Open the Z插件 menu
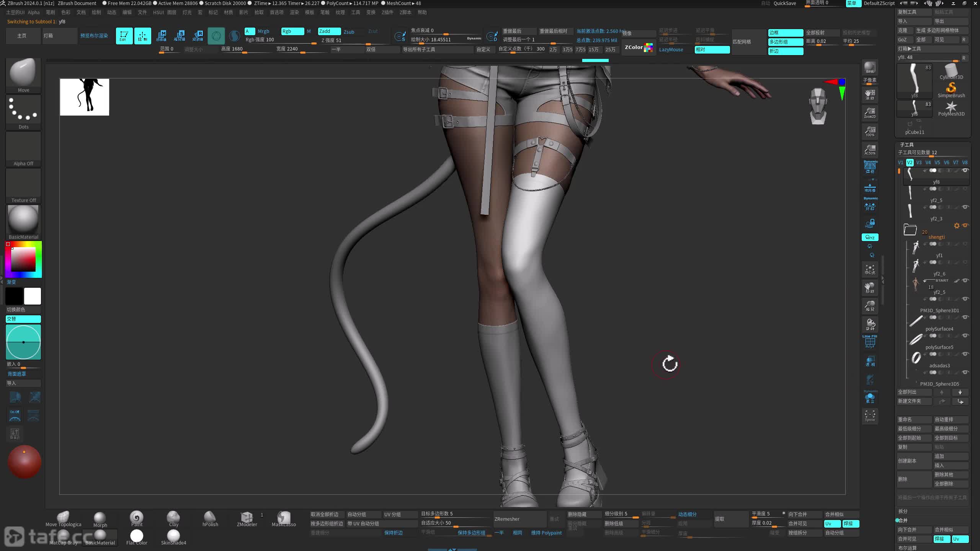 387,12
